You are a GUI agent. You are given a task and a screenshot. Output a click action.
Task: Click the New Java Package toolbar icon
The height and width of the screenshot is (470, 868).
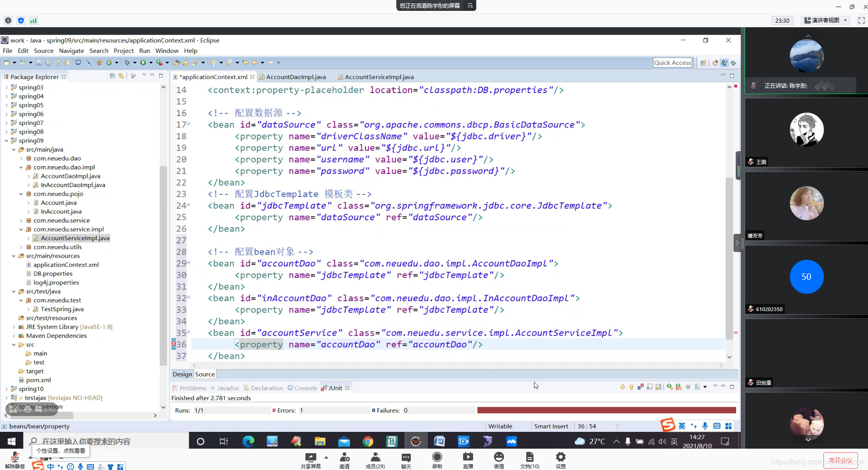coord(99,63)
